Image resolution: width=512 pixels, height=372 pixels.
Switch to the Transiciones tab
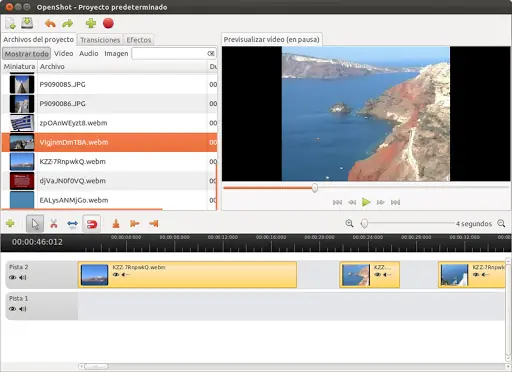pos(100,40)
